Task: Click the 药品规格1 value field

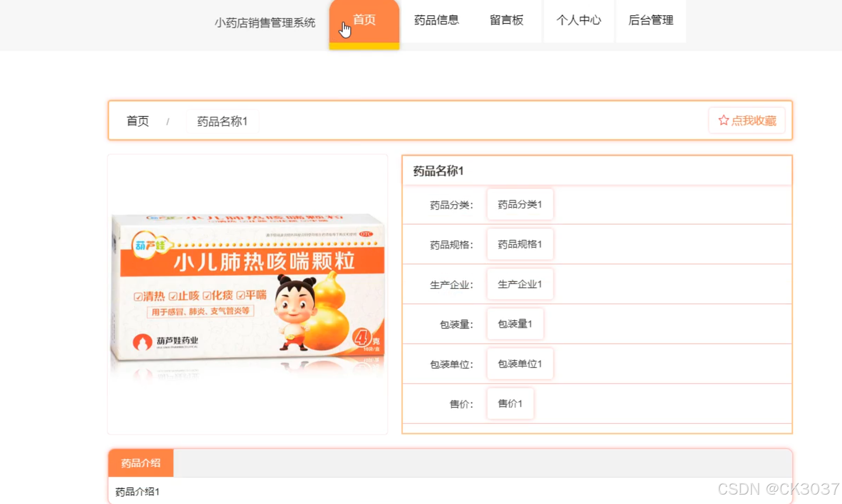Action: point(520,244)
